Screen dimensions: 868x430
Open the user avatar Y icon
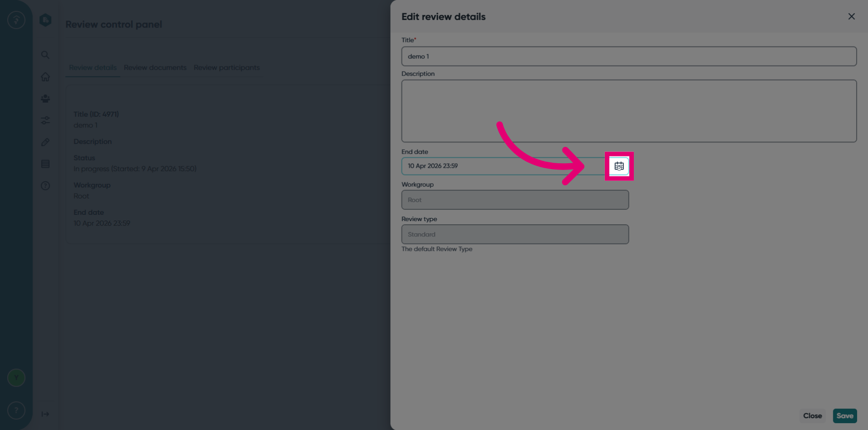click(16, 378)
